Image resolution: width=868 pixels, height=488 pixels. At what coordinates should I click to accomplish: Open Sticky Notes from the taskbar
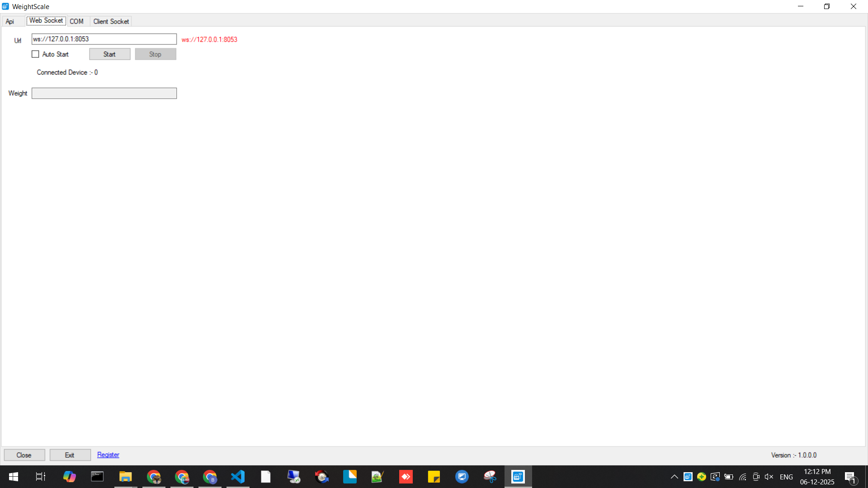434,477
